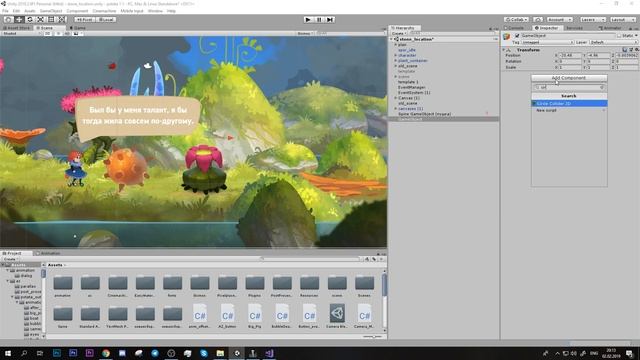Click the Add Component button

[x=569, y=78]
